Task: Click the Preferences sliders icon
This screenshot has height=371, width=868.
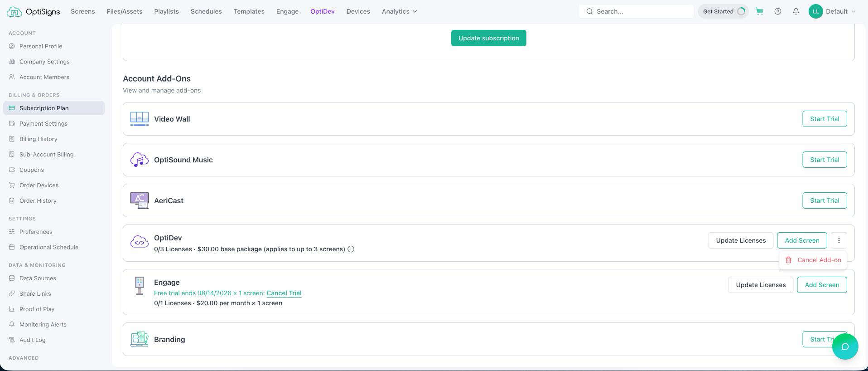Action: [x=12, y=232]
